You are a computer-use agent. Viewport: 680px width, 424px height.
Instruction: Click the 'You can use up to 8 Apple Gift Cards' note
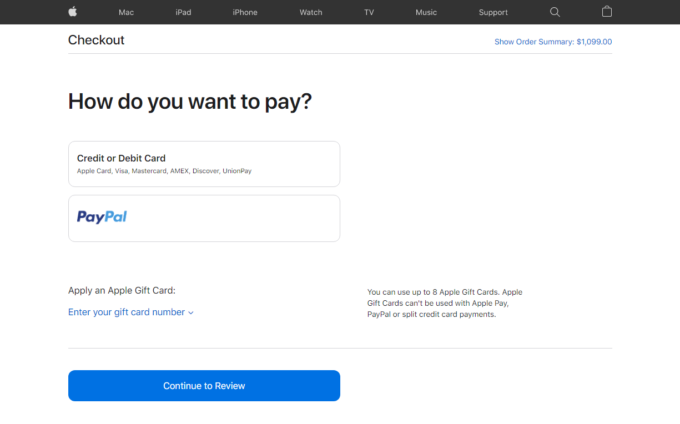445,303
